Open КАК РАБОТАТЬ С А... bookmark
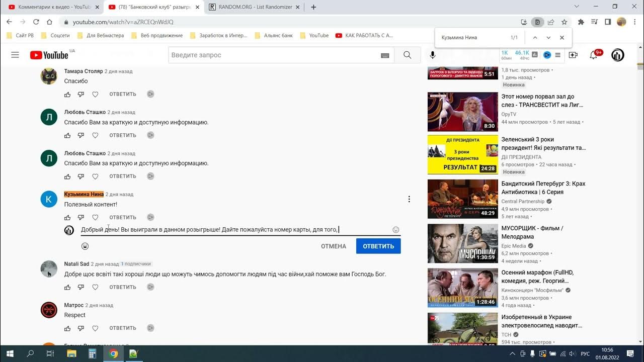 point(364,36)
